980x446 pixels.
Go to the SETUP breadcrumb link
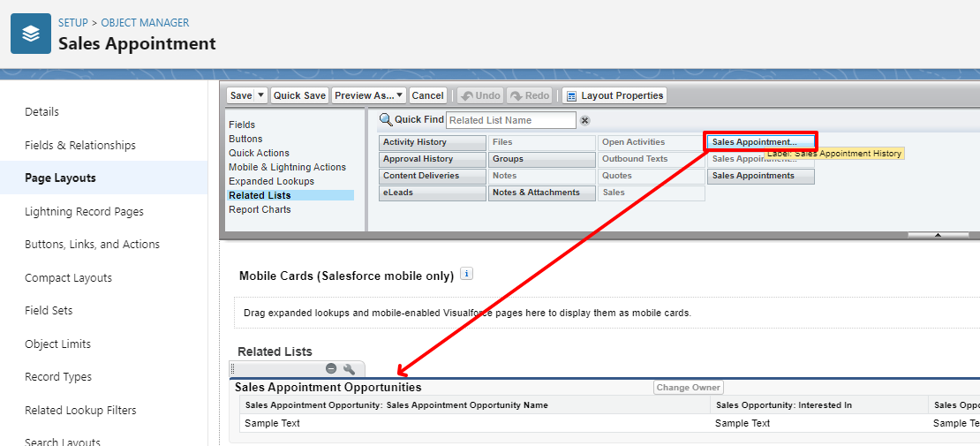point(74,22)
